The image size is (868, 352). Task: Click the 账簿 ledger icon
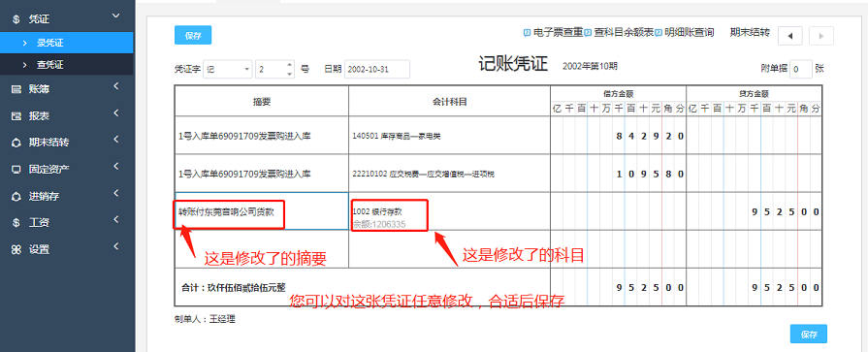[x=16, y=89]
